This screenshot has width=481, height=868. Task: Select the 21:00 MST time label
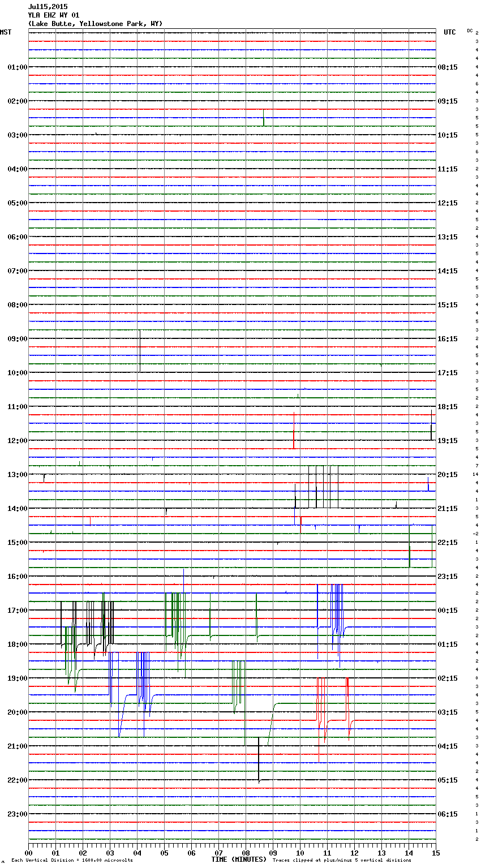click(18, 746)
